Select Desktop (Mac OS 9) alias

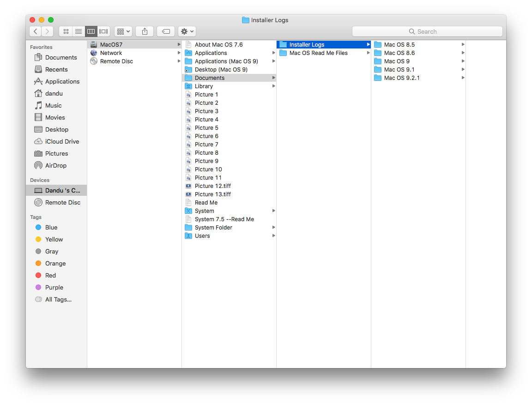229,70
